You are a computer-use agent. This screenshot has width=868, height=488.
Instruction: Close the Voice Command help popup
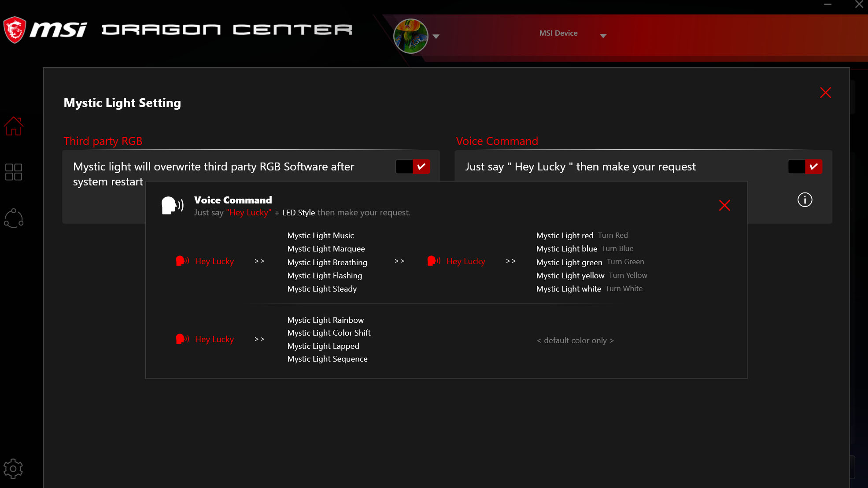tap(724, 205)
